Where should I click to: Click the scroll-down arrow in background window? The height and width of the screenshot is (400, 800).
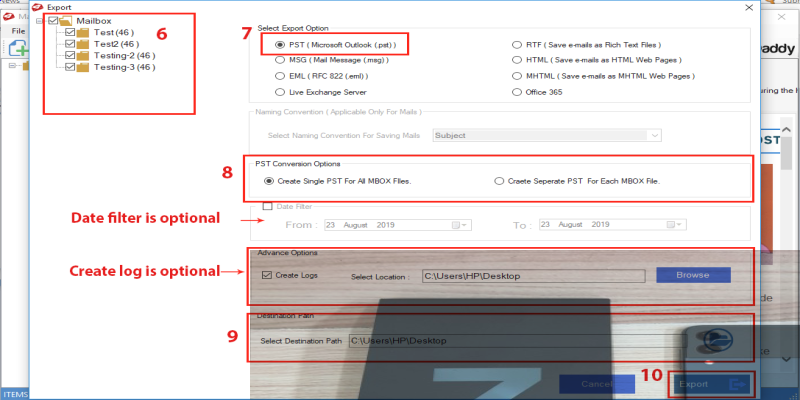tap(786, 359)
